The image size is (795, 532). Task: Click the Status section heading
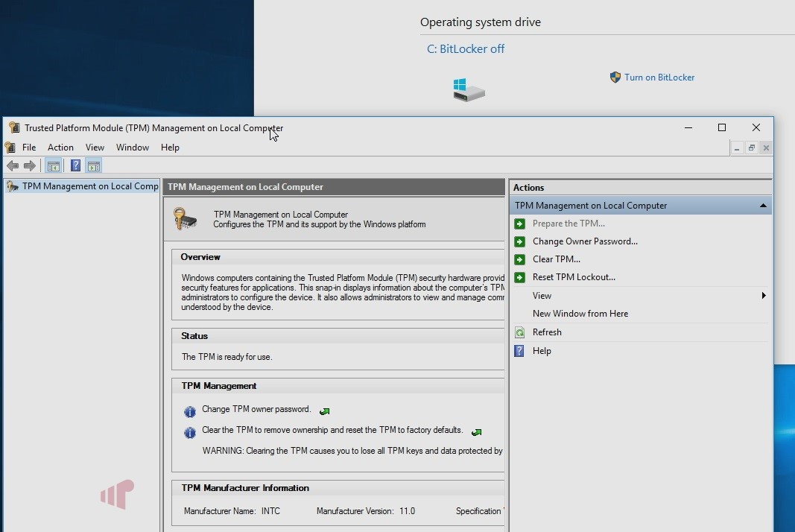coord(194,336)
